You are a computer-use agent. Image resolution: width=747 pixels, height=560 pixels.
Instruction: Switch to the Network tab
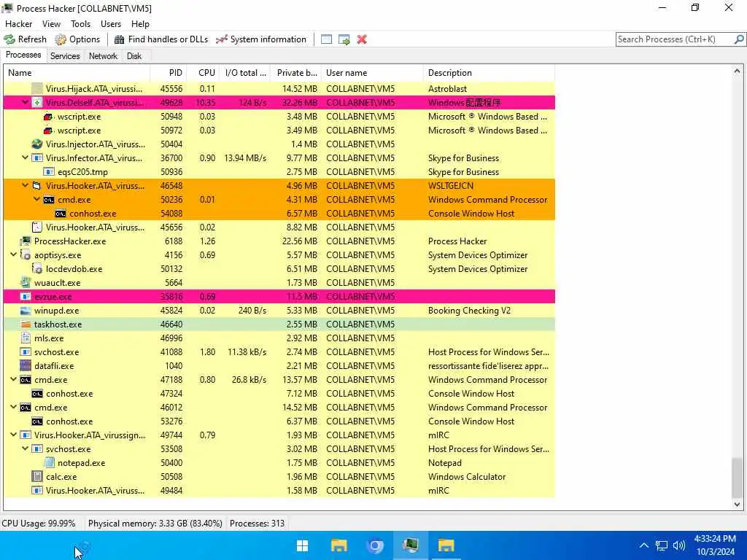(103, 55)
